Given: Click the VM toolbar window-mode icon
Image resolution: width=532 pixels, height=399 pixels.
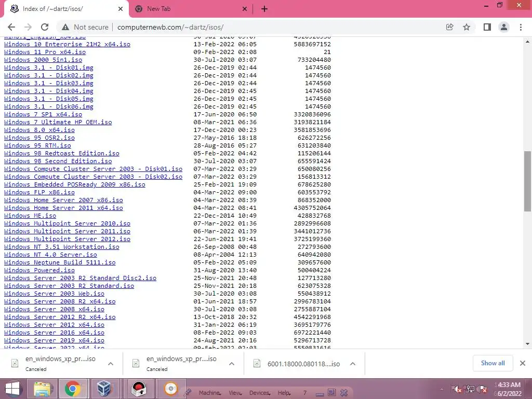Looking at the screenshot, I should tap(331, 393).
